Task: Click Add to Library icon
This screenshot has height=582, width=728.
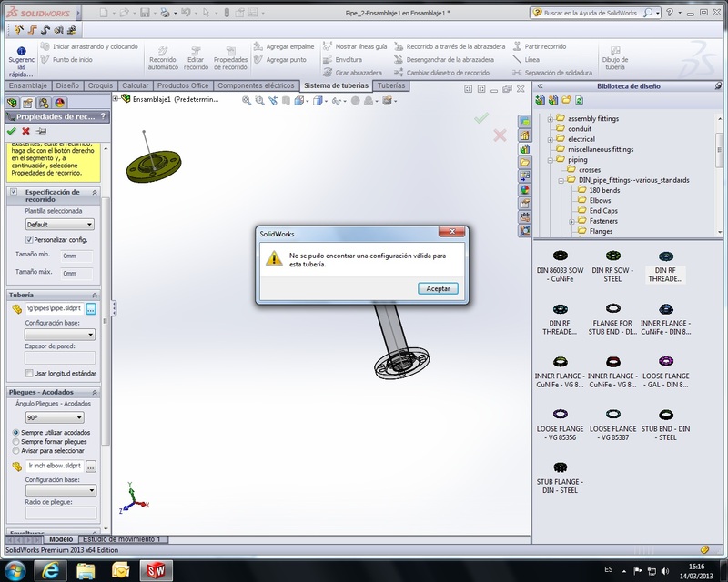Action: pos(540,100)
